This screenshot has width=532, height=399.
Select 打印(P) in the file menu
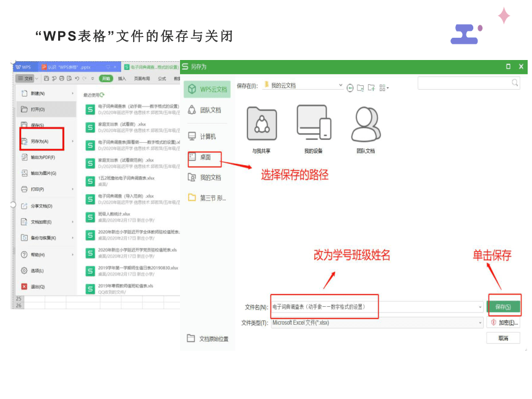46,189
